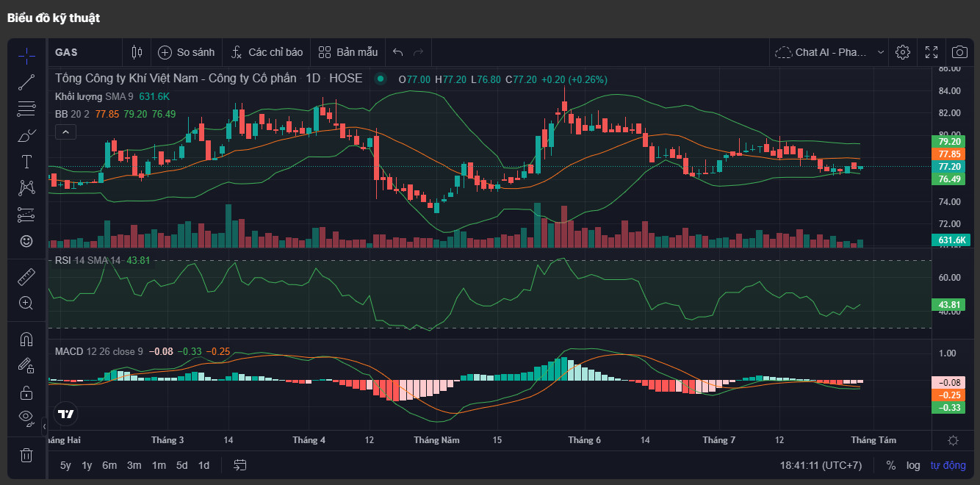Click the 79.20 upper band price label

coord(949,141)
